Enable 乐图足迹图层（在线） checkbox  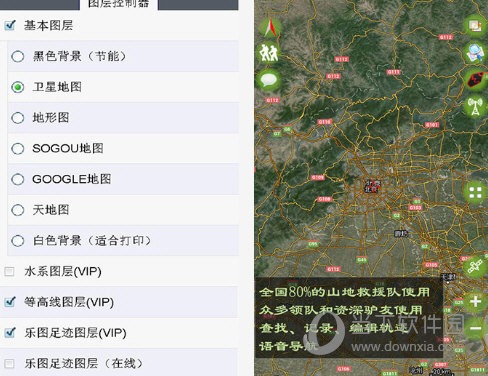9,363
